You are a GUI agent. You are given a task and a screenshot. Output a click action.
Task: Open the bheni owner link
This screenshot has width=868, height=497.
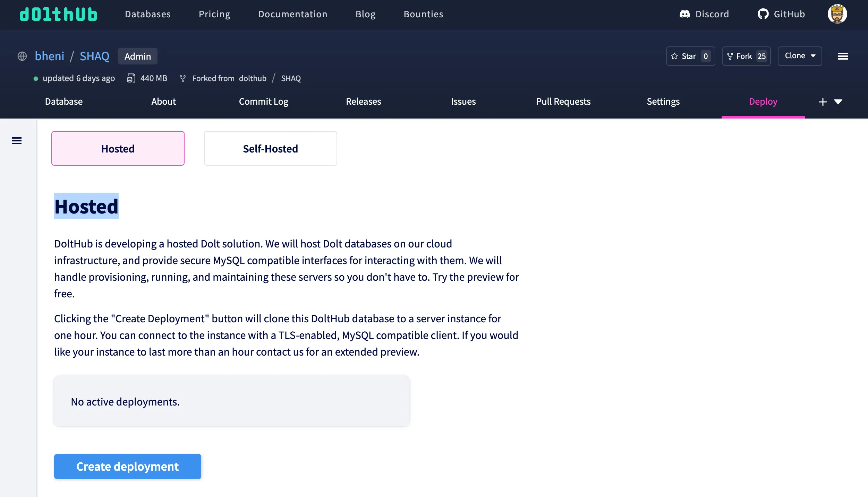50,56
